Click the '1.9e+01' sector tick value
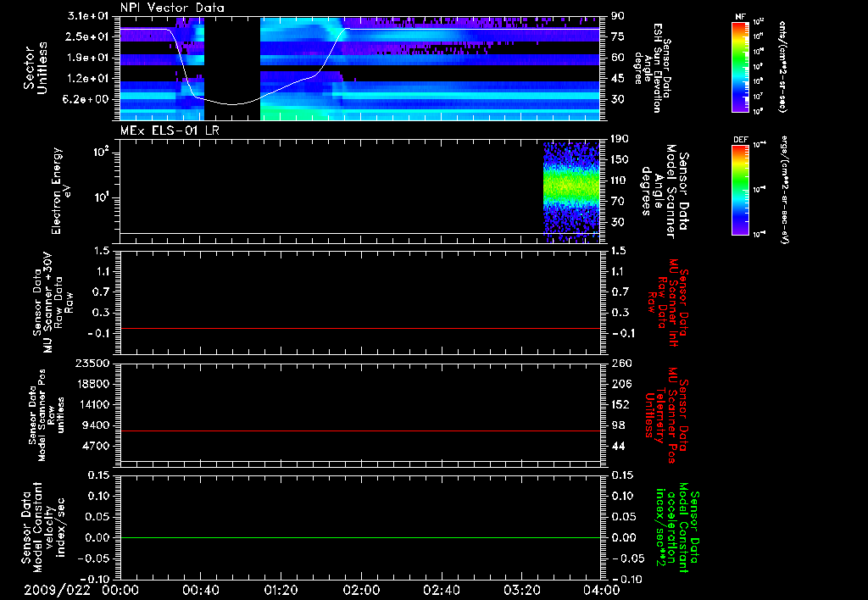 point(88,58)
